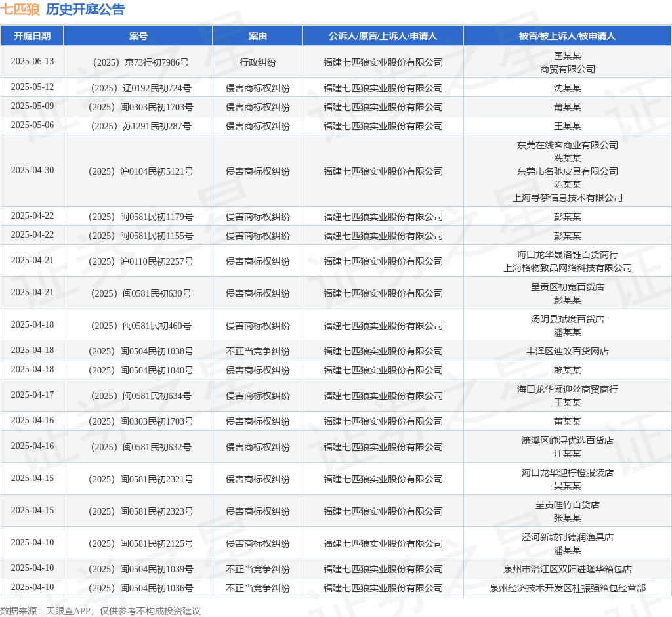Click defendant 呈贡区初宽百货店

coord(568,287)
